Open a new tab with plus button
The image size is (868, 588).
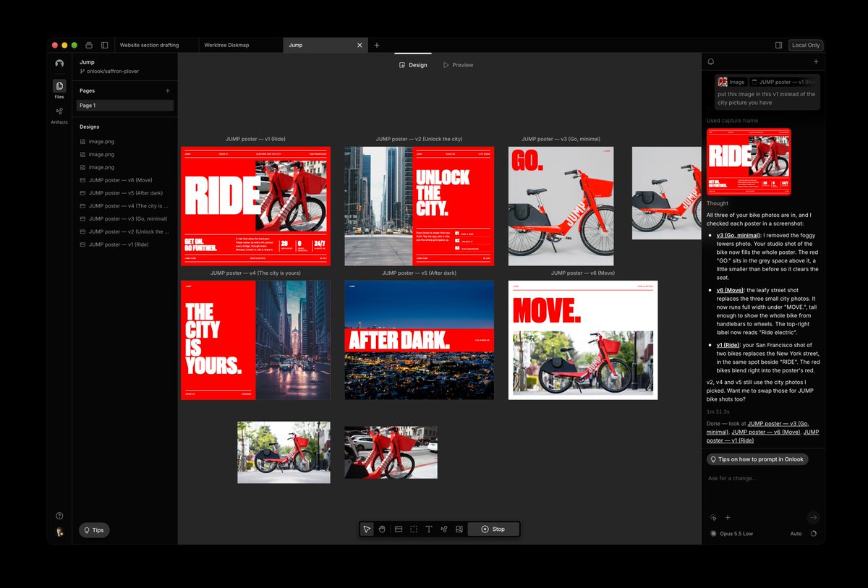coord(377,45)
